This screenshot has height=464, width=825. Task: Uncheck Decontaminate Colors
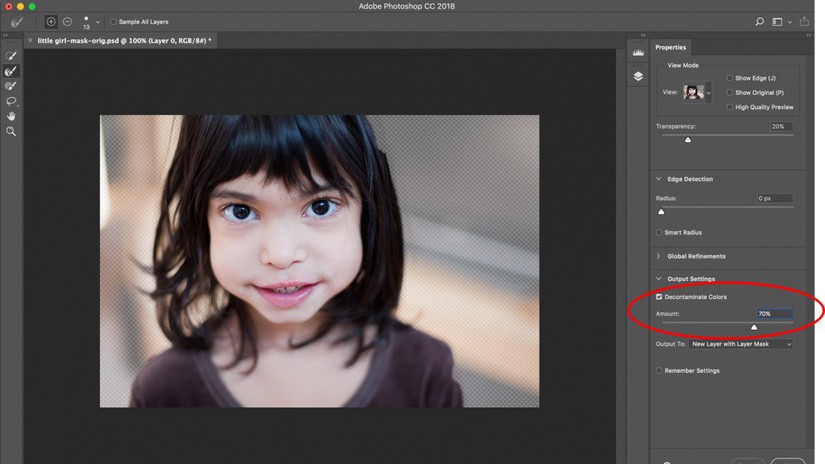click(659, 297)
